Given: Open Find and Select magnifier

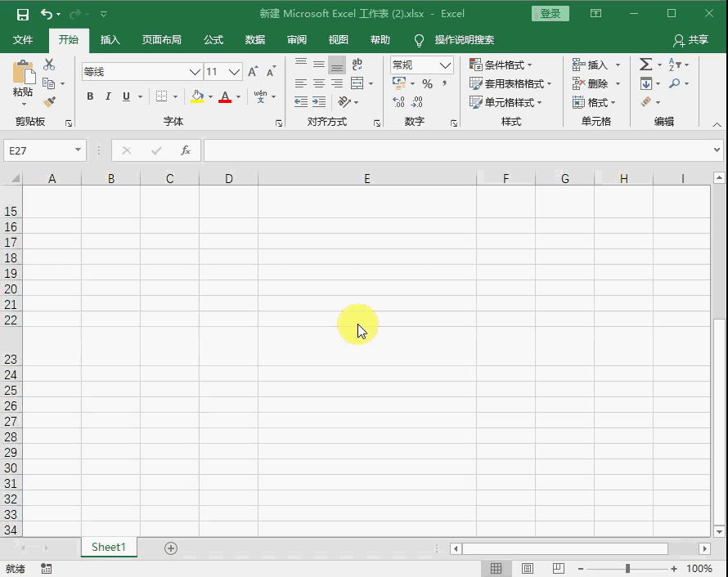Looking at the screenshot, I should 674,83.
